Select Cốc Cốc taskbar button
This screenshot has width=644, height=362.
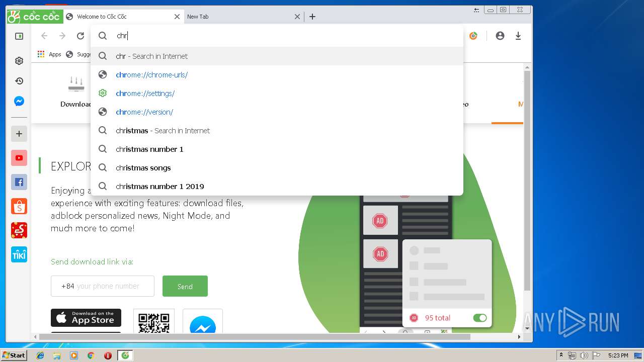coord(125,355)
